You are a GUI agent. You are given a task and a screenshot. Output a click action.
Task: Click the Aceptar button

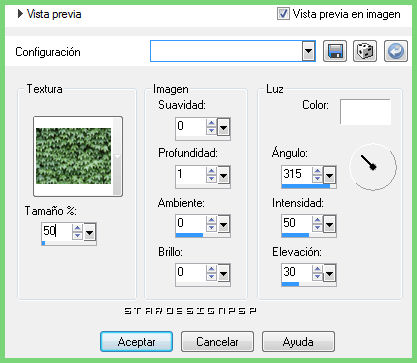[136, 342]
